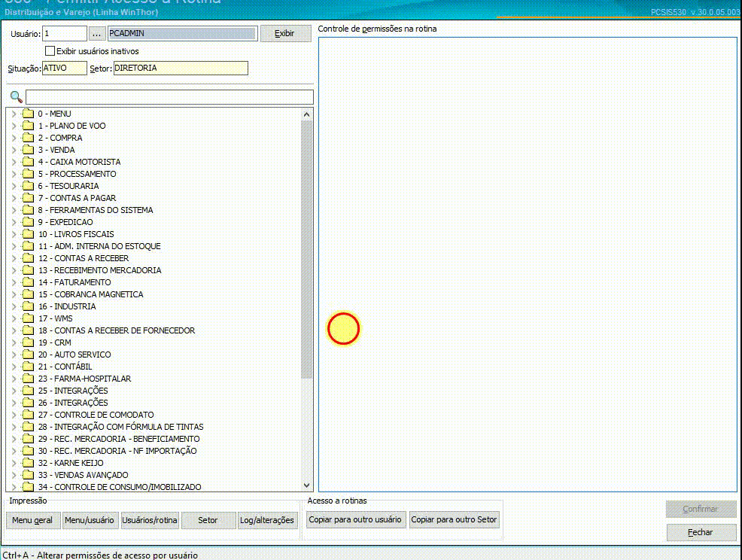The height and width of the screenshot is (560, 742).
Task: Expand 15 - COBRANCA MAGNETICA node
Action: pyautogui.click(x=14, y=294)
